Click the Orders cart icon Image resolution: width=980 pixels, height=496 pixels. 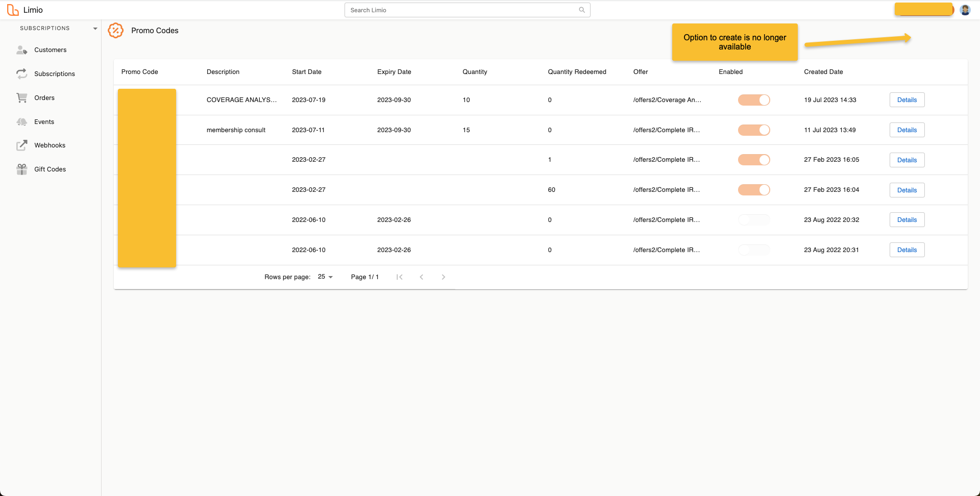(21, 98)
